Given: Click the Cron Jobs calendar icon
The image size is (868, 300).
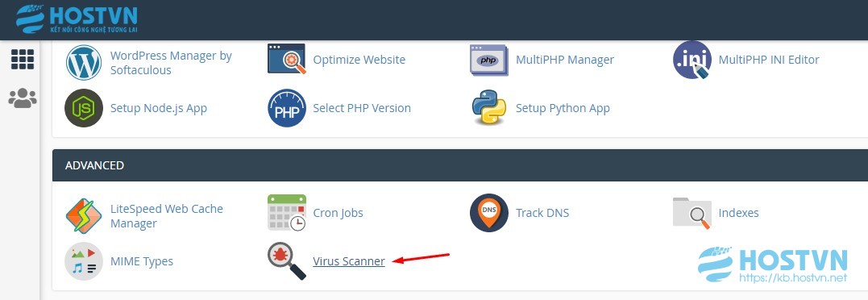Looking at the screenshot, I should 287,213.
